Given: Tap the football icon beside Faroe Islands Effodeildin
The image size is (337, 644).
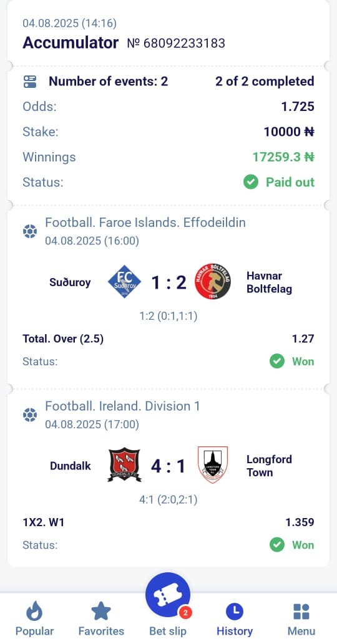Looking at the screenshot, I should tap(30, 232).
